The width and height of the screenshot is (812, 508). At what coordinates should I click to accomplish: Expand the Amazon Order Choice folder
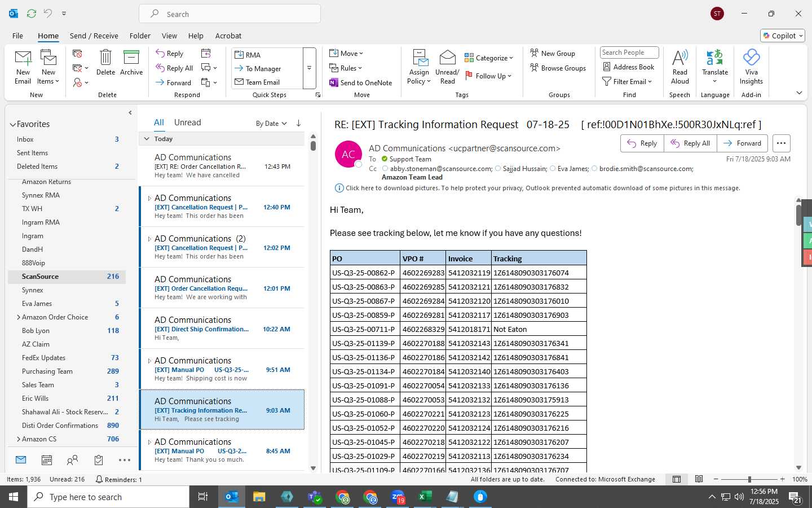[19, 317]
